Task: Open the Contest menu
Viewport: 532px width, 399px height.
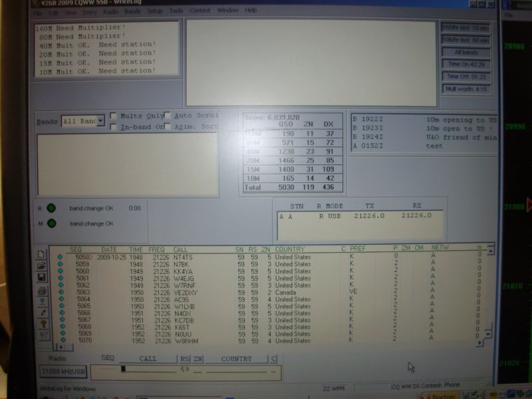Action: point(199,11)
